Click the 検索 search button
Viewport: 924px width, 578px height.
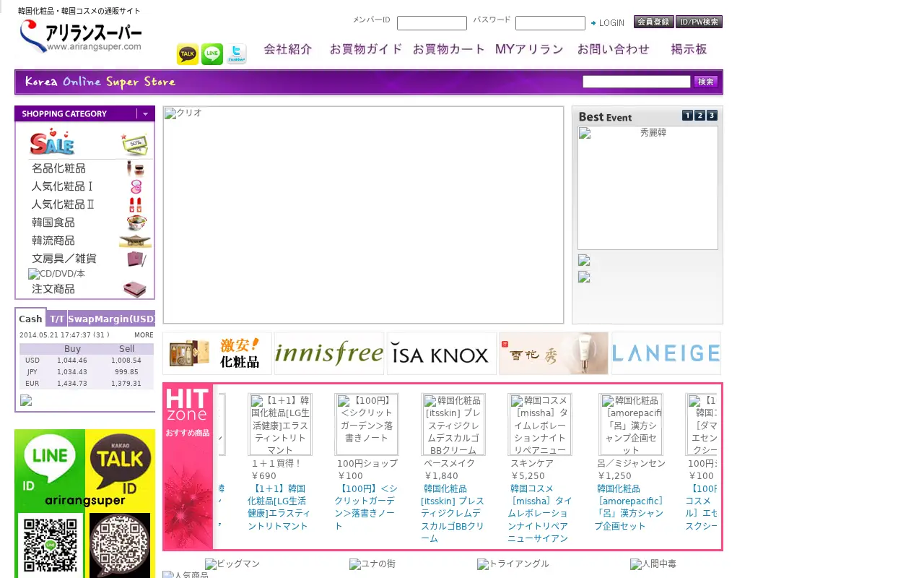point(706,82)
